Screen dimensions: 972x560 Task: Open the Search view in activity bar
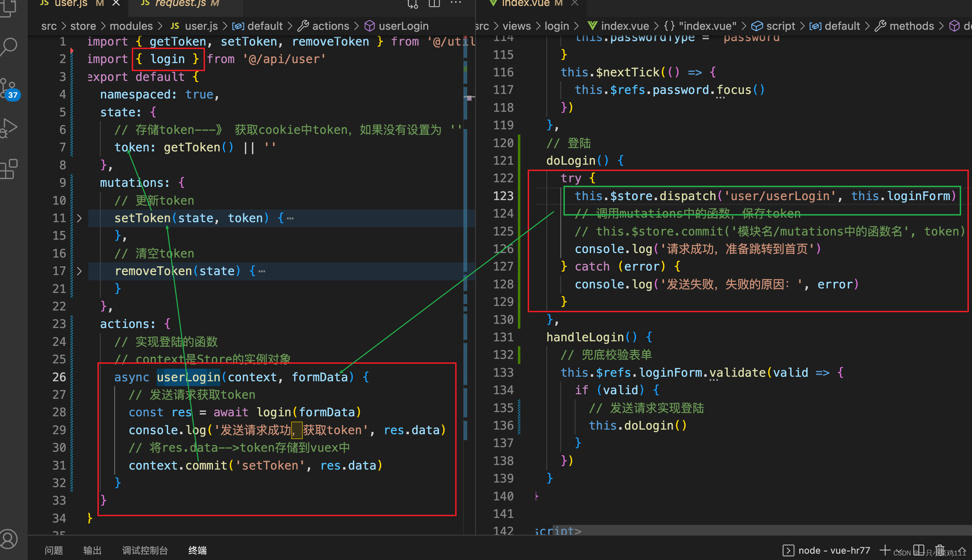point(9,46)
